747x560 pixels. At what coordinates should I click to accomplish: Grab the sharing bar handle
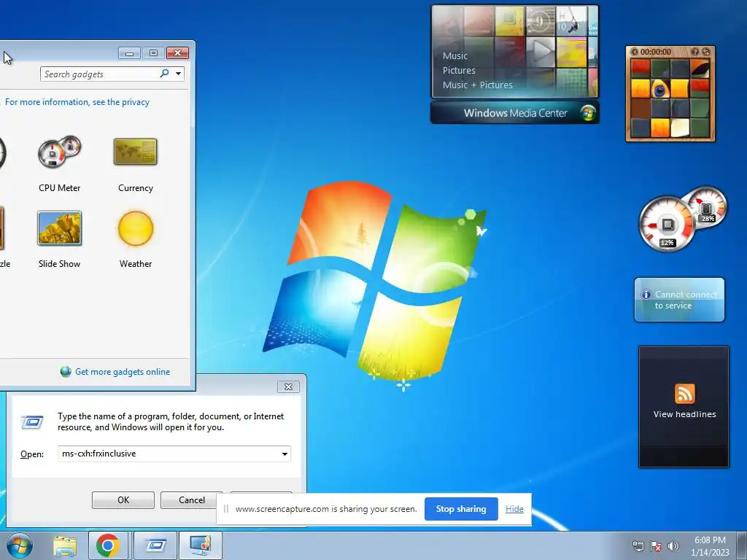coord(226,509)
